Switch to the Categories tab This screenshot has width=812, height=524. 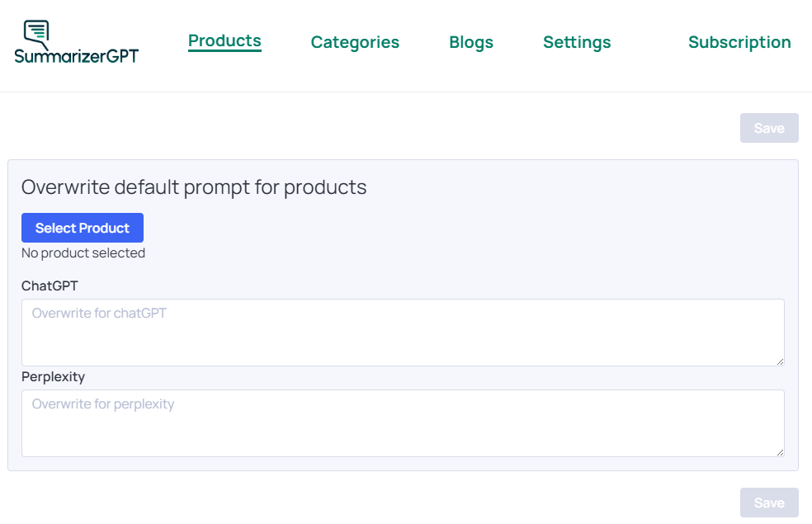click(355, 42)
